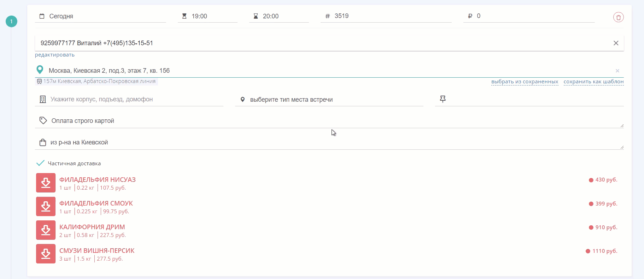Click the red trash delete icon

tap(618, 17)
